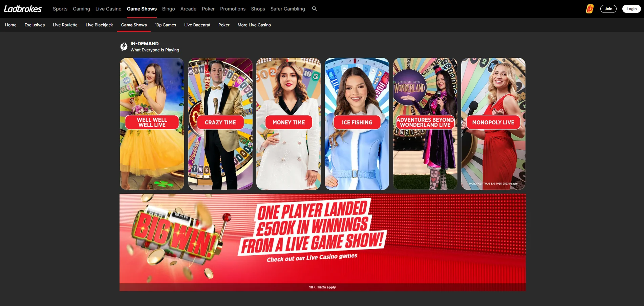Launch Well Well Well Live game
Viewport: 644px width, 306px height.
click(x=152, y=124)
